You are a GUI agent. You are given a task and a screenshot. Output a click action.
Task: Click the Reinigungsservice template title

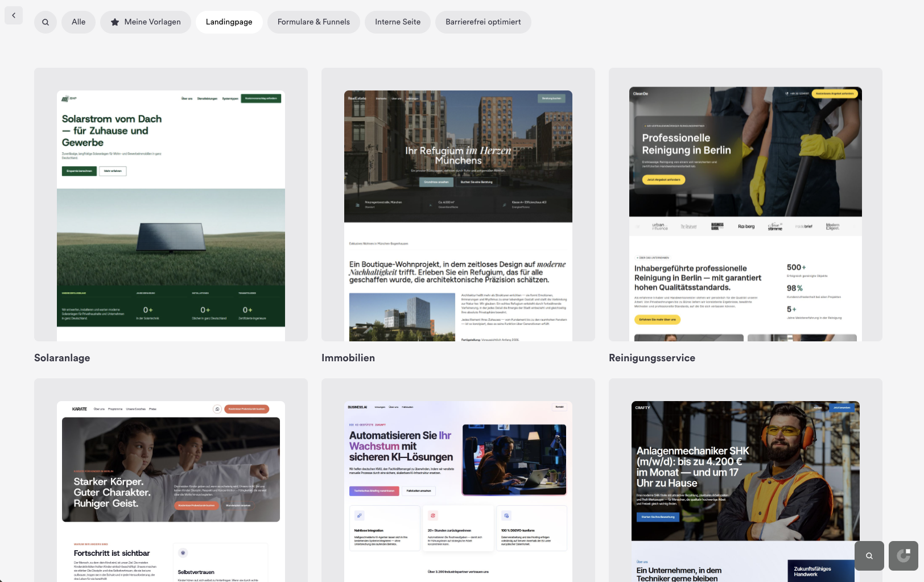(652, 358)
